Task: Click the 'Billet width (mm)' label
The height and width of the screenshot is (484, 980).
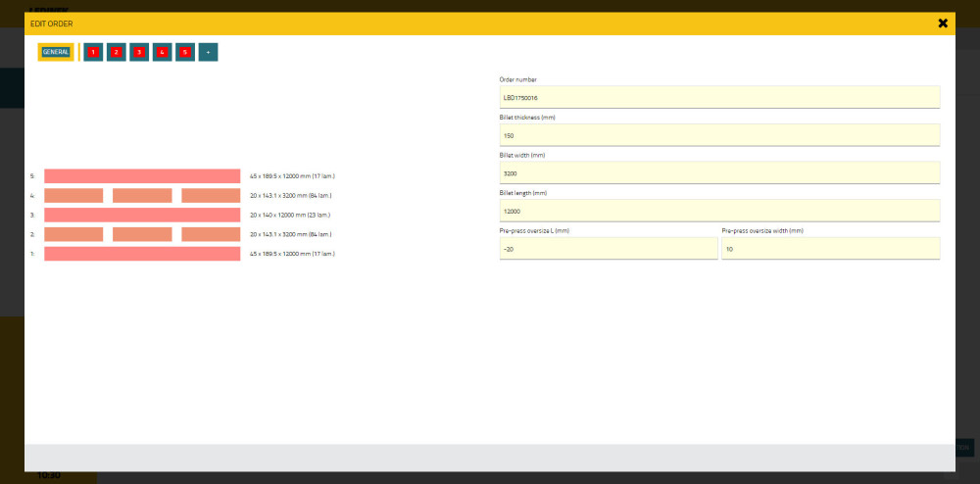Action: pos(522,155)
